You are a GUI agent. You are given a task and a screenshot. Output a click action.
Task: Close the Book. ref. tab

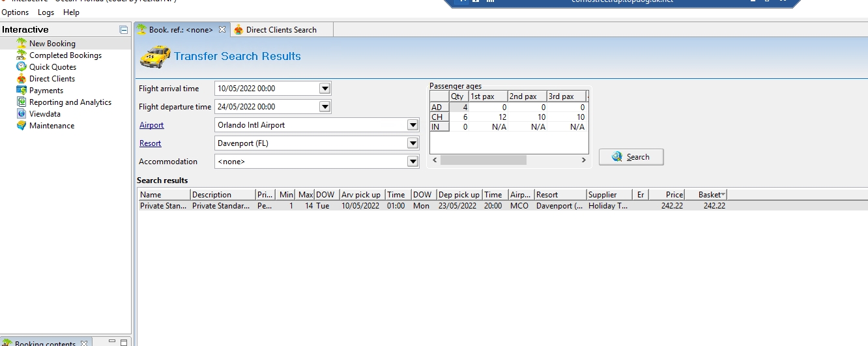(222, 29)
